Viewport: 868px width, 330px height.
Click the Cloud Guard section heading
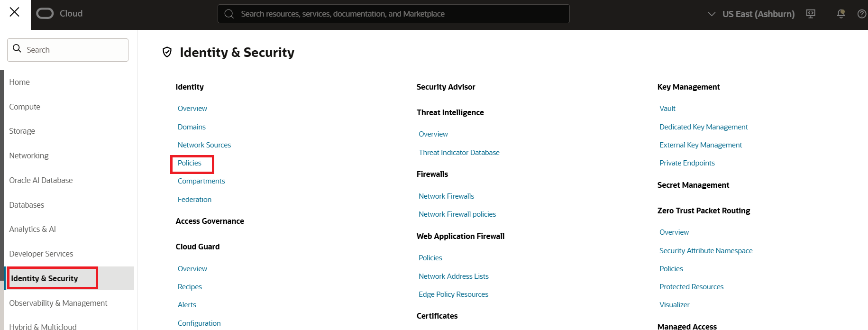tap(198, 247)
